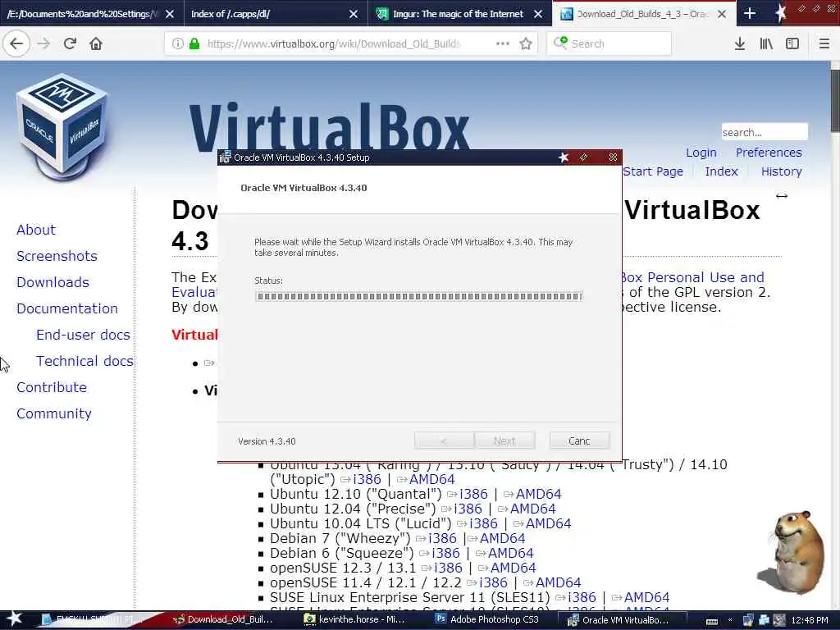Switch to the Imgur tab
The width and height of the screenshot is (840, 630).
458,13
